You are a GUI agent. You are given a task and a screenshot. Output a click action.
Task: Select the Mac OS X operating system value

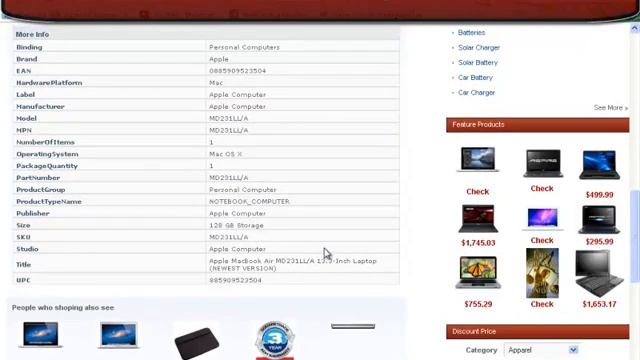pyautogui.click(x=226, y=154)
